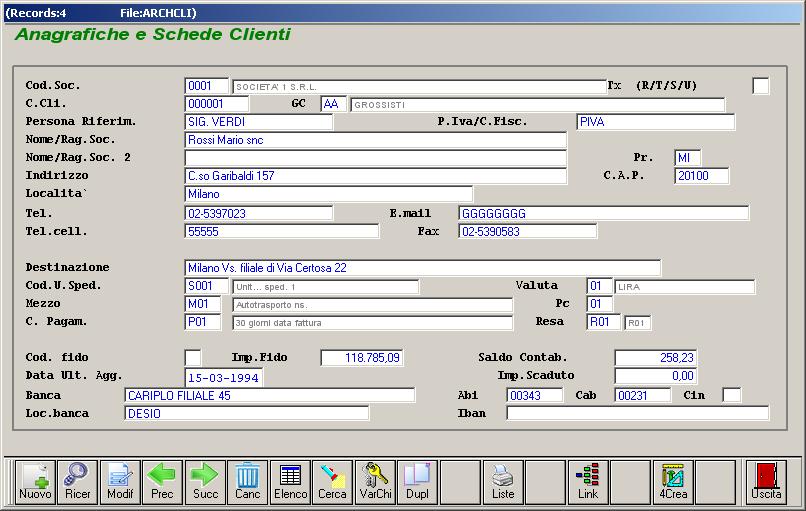Edit the record with Modif

[x=120, y=482]
